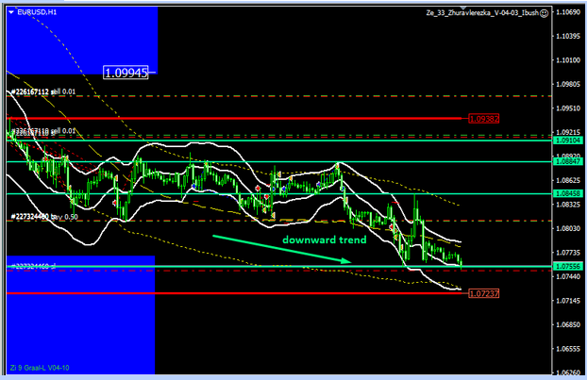
Task: Click the red 1.09382 level label
Action: coord(483,119)
